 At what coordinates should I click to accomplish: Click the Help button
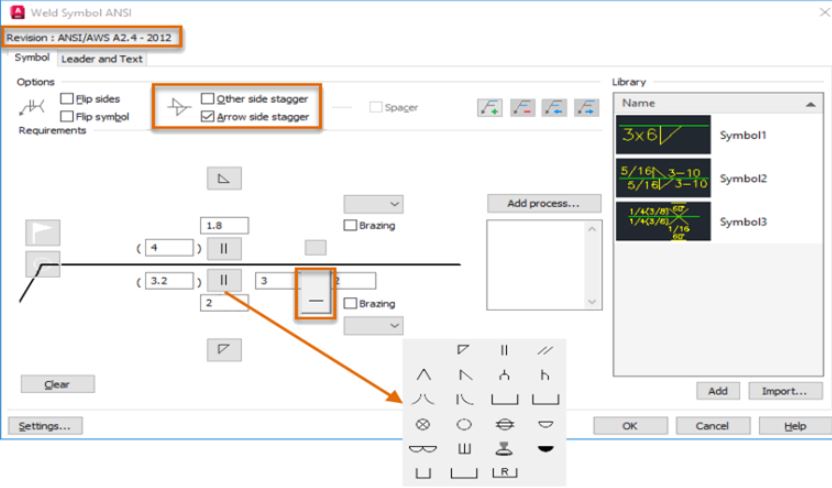click(x=795, y=426)
